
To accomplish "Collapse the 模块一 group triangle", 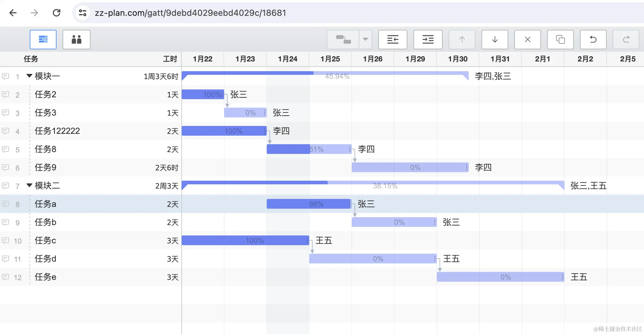I will click(x=29, y=76).
